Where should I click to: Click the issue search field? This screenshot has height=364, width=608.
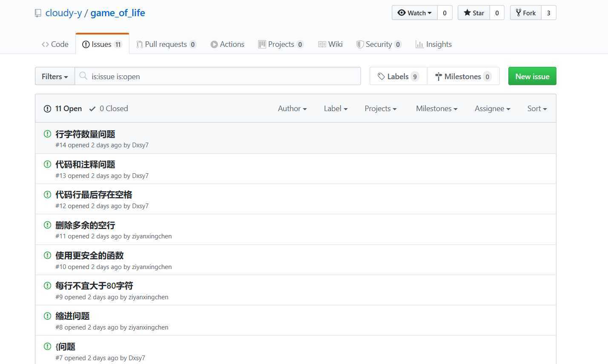218,76
